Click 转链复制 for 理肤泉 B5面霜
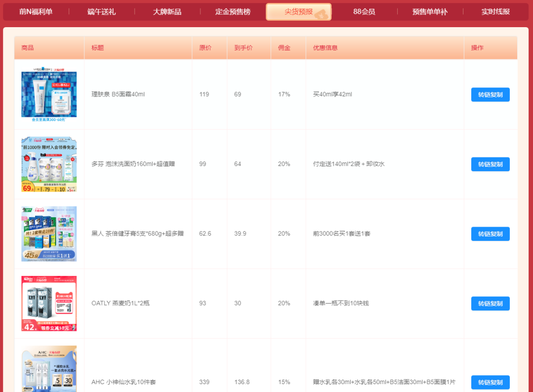 tap(490, 94)
